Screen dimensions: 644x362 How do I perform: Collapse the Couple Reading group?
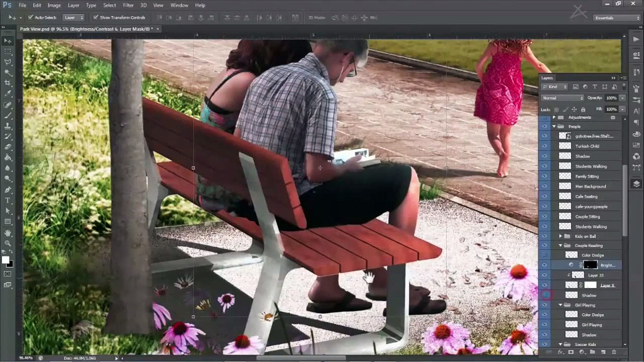[560, 246]
